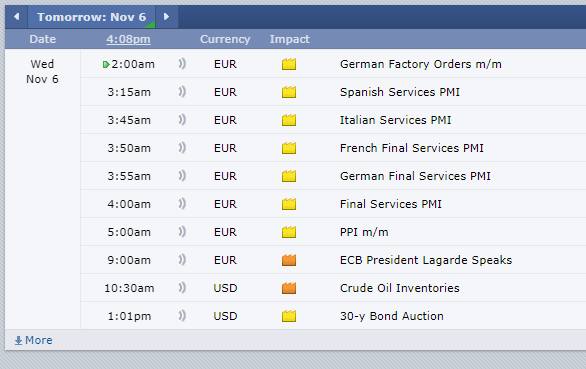
Task: Go to previous day arrow
Action: tap(16, 17)
